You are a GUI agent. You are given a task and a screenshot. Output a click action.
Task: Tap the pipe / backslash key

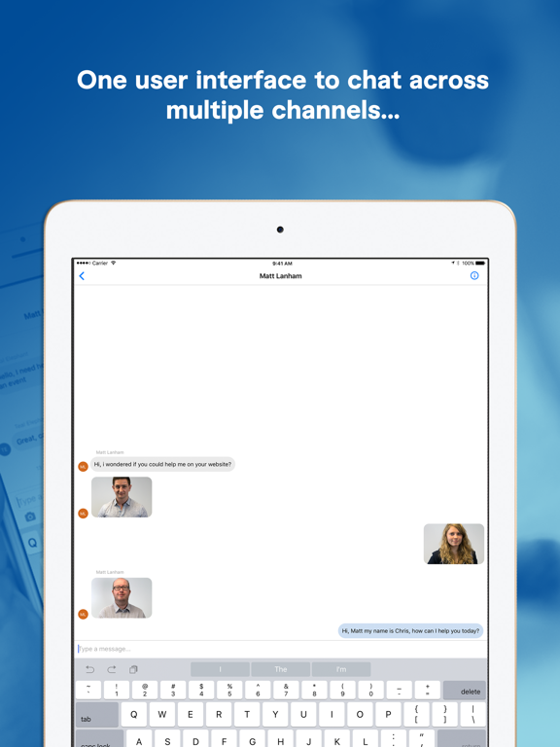[x=472, y=715]
